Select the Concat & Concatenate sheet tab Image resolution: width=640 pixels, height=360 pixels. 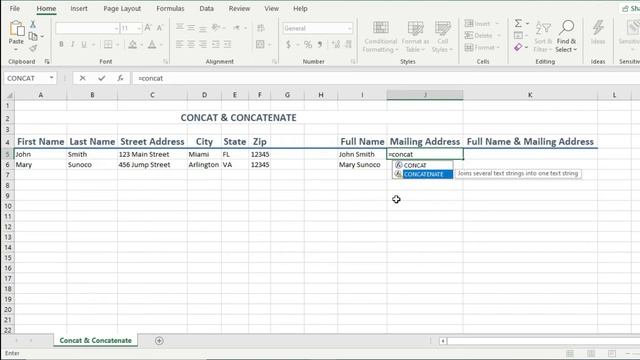(96, 340)
